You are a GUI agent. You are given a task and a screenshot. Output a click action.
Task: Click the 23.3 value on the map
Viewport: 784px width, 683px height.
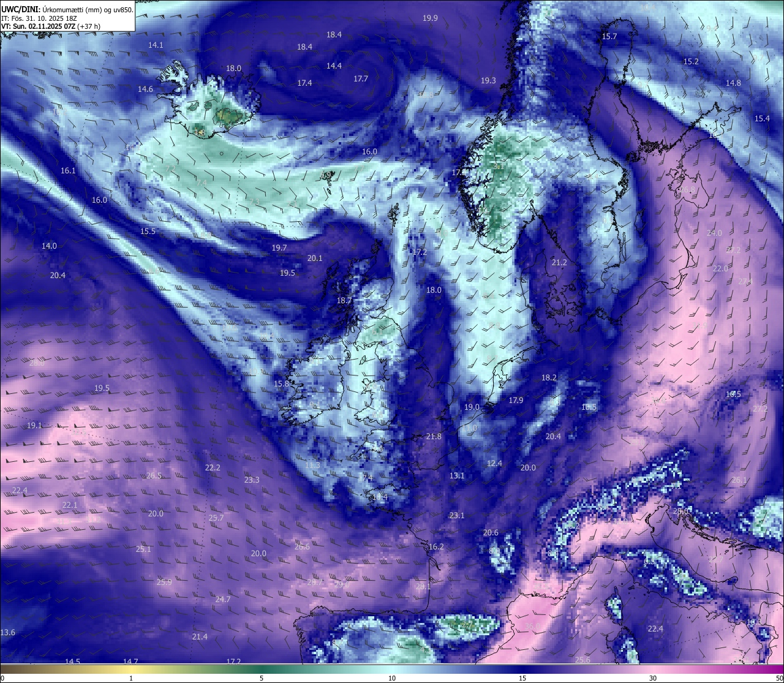pos(252,480)
